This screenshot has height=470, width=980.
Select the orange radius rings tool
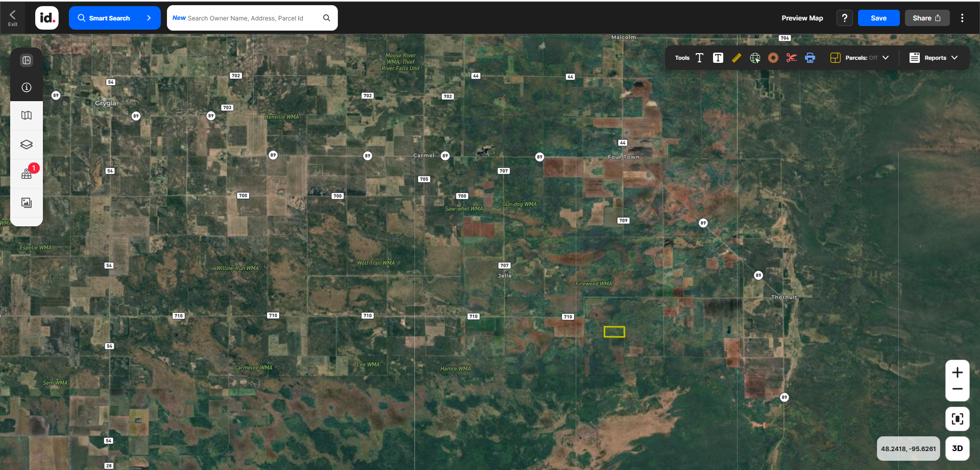pos(773,58)
